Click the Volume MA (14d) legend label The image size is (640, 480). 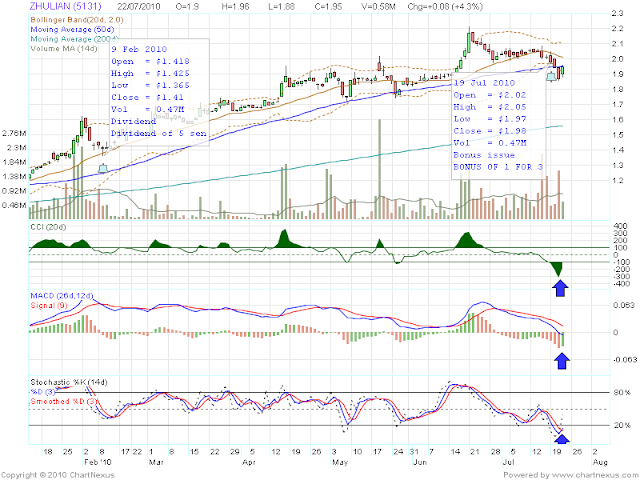click(64, 49)
